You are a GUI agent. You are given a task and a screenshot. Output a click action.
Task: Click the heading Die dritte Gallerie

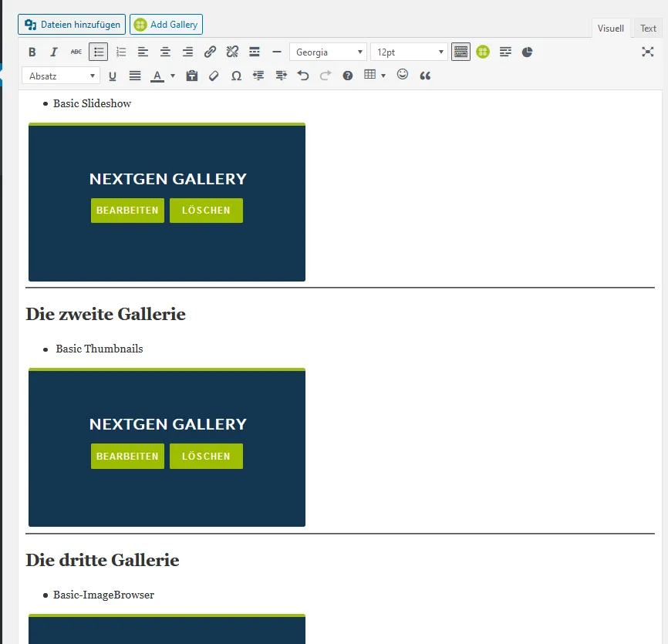(x=103, y=560)
